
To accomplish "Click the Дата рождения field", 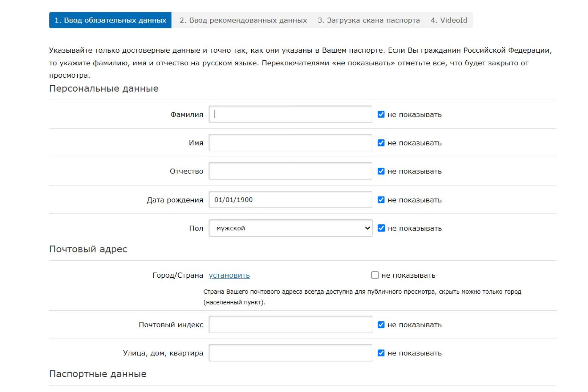I will click(x=290, y=200).
